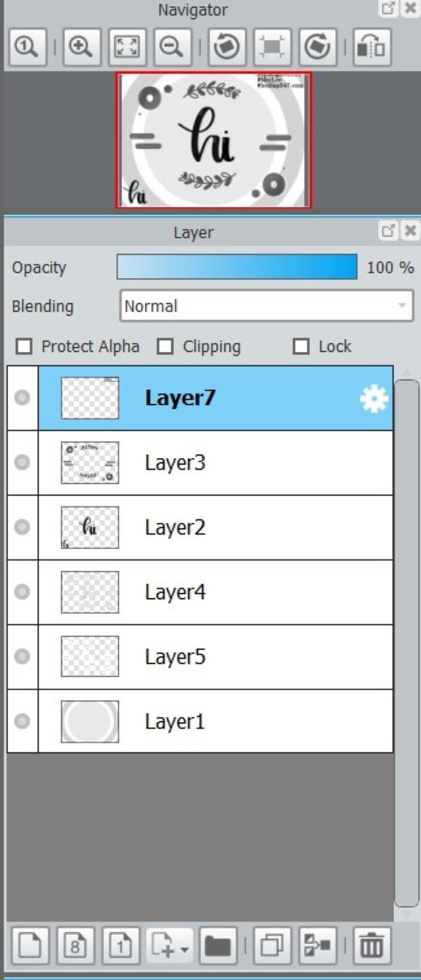Click the layer Opacity slider

click(x=237, y=267)
